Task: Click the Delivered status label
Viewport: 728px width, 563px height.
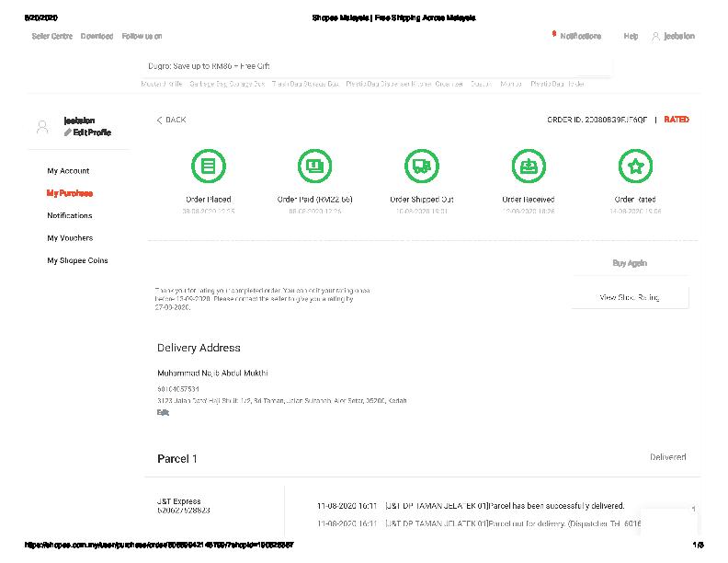Action: [668, 457]
